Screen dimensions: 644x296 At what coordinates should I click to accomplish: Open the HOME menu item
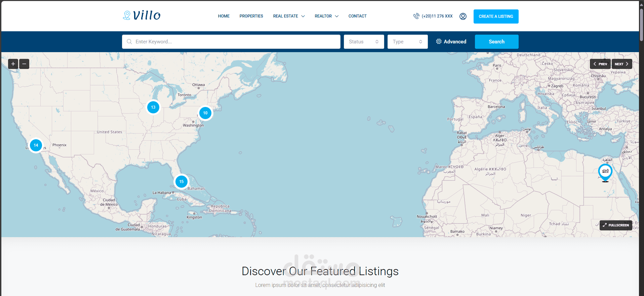[224, 16]
